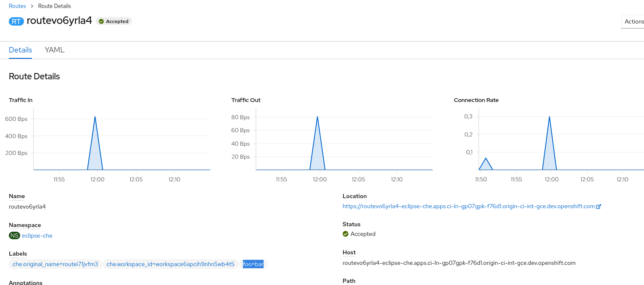Click the Path field label
Viewport: 644px width, 285px height.
pyautogui.click(x=349, y=281)
